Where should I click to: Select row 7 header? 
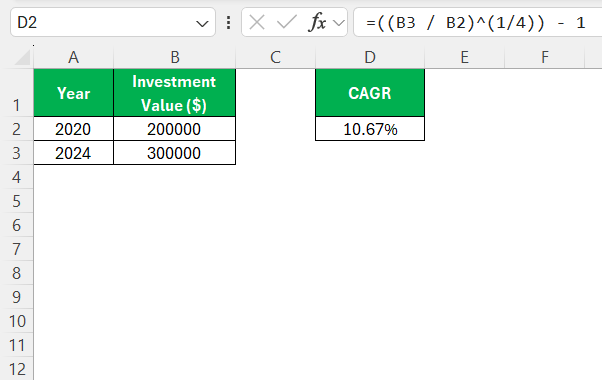[17, 249]
